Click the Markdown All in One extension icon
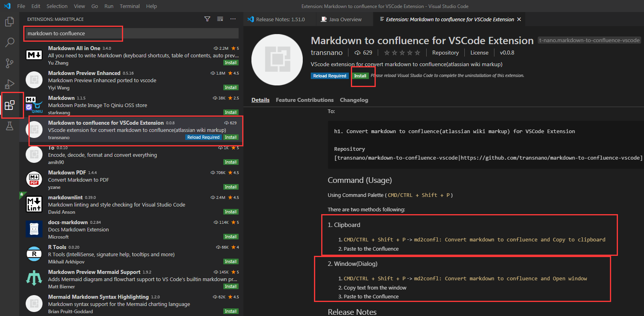The width and height of the screenshot is (644, 316). (x=34, y=55)
